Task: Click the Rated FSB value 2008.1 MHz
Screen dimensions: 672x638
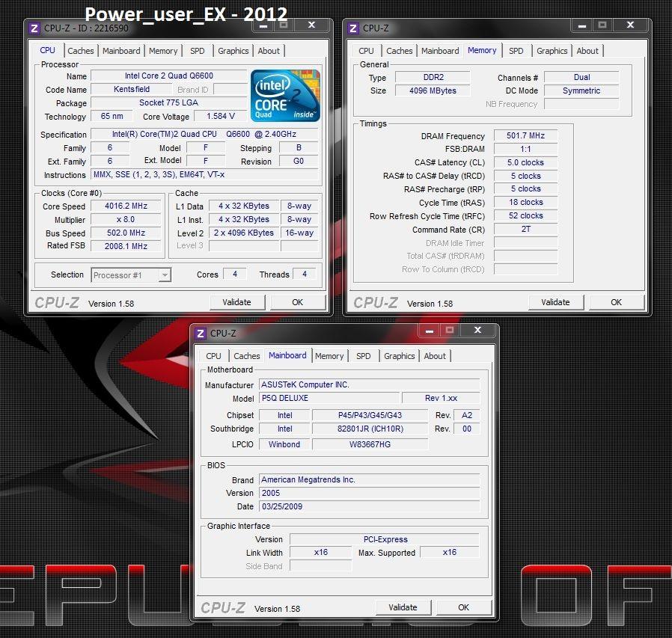Action: pos(126,246)
